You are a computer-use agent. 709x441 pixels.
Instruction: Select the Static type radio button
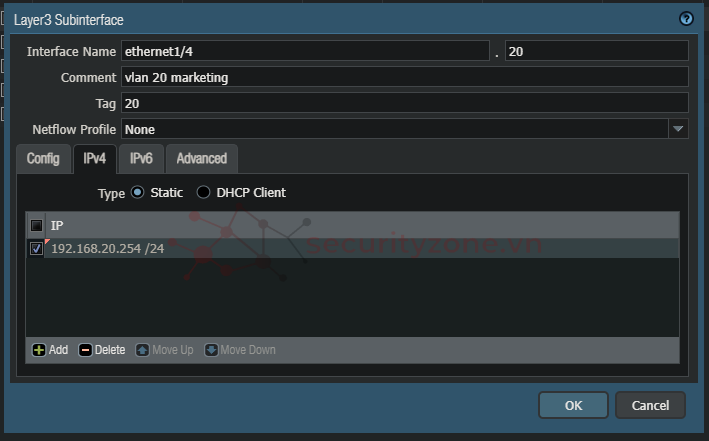pyautogui.click(x=137, y=192)
